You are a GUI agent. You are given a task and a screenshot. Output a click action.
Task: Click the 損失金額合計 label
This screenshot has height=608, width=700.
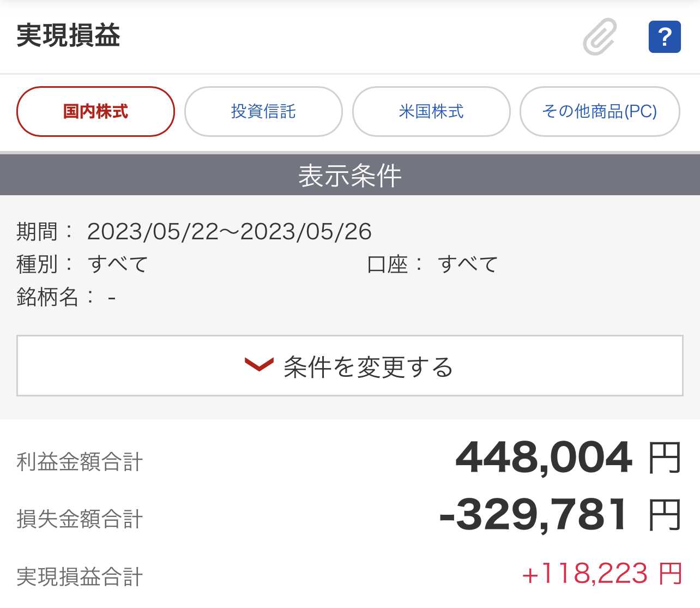coord(80,519)
